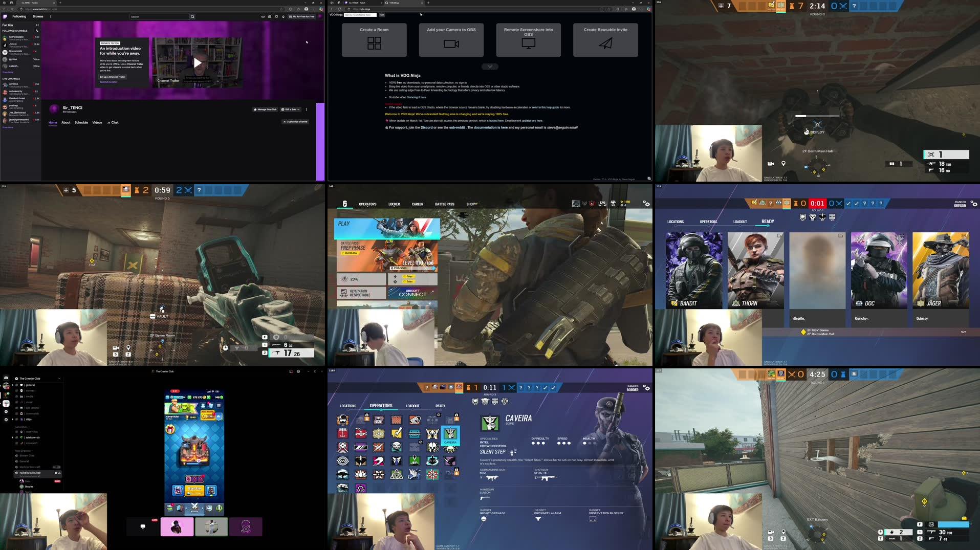Open three-dot menu beside Gift a Sub
The image size is (980, 550).
(x=307, y=109)
